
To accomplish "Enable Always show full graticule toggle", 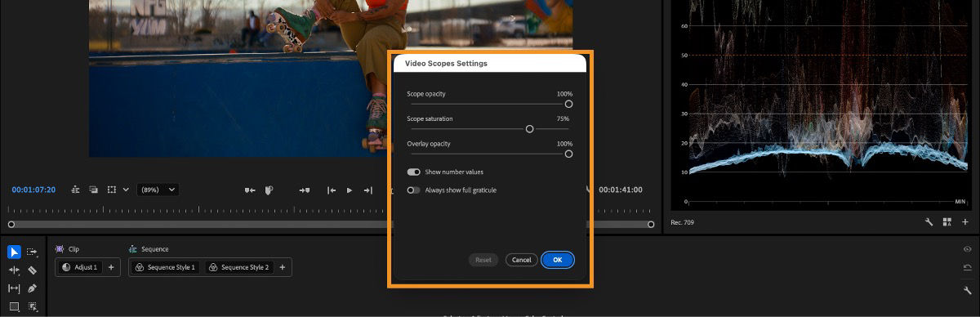I will 414,190.
